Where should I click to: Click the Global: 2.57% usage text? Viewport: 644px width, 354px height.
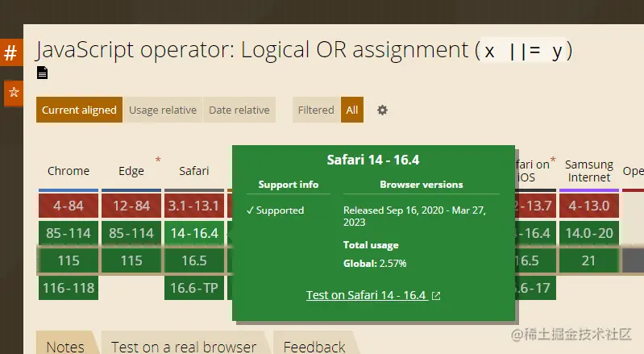click(375, 263)
